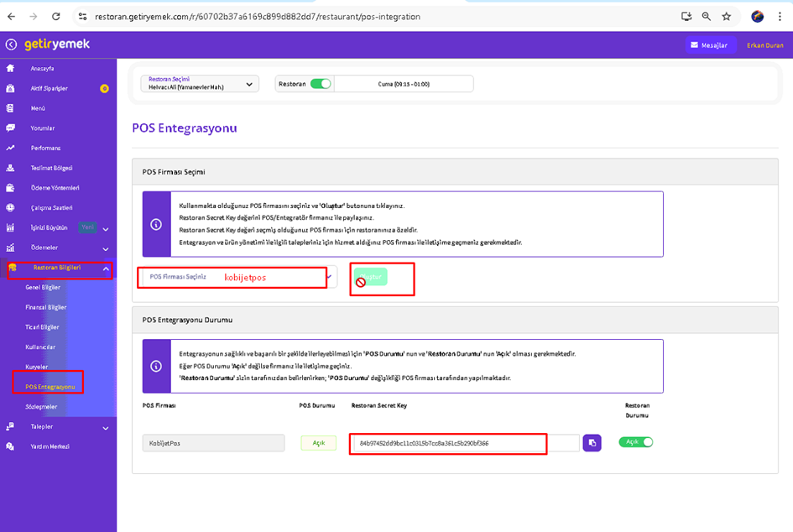This screenshot has height=532, width=793.
Task: Click the Yardım Merkezi icon
Action: (10, 446)
